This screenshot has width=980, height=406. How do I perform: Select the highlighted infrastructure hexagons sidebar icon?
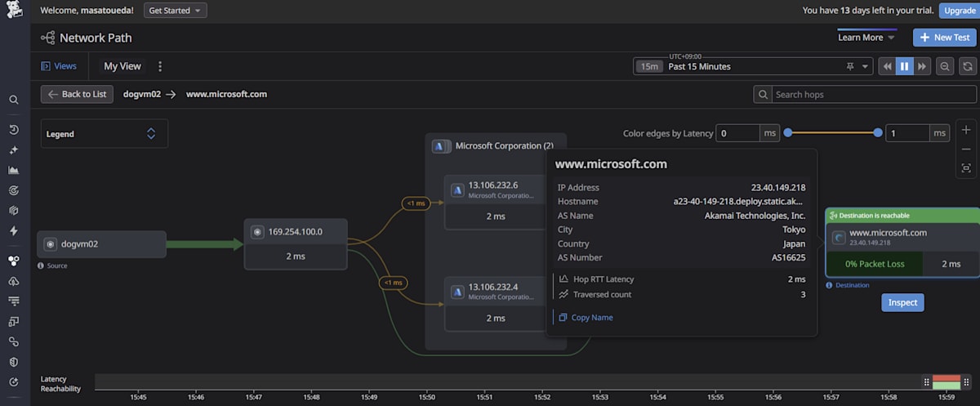point(14,261)
